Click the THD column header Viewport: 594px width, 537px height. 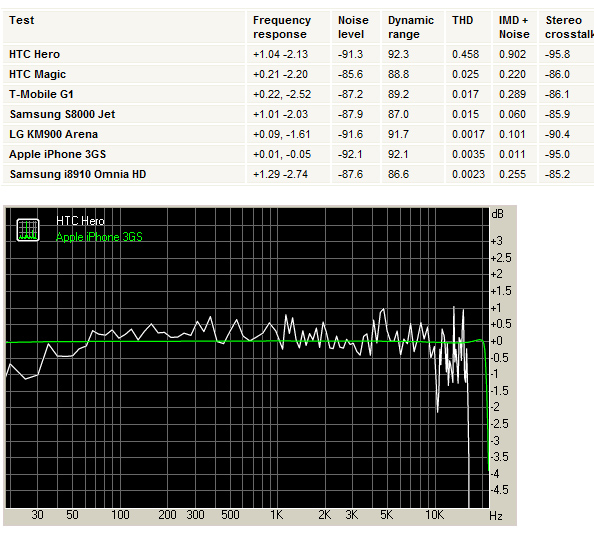tap(462, 20)
